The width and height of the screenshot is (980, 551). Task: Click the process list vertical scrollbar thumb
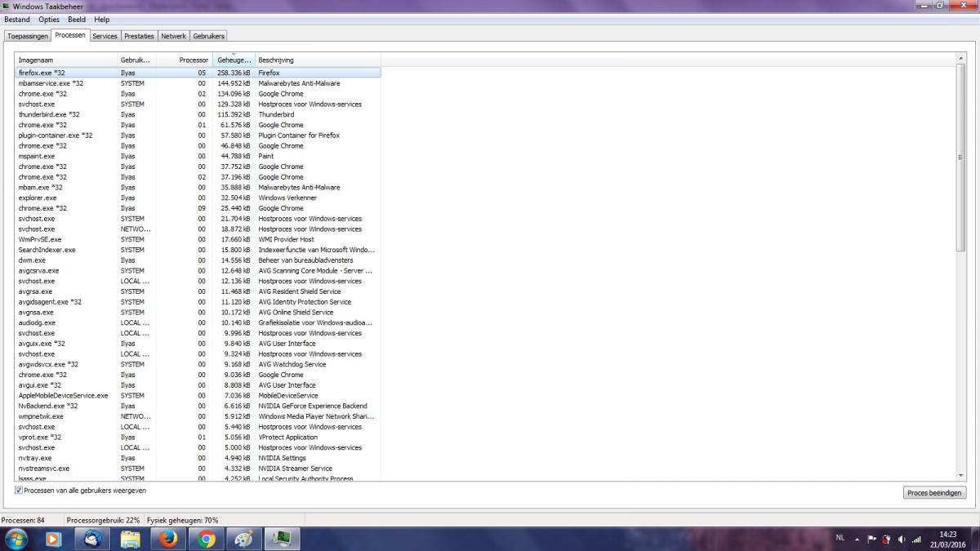[x=960, y=157]
